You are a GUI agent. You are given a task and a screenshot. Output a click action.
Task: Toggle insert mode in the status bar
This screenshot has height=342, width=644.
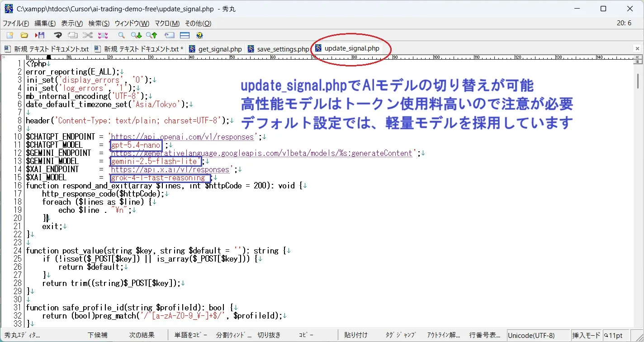(586, 335)
